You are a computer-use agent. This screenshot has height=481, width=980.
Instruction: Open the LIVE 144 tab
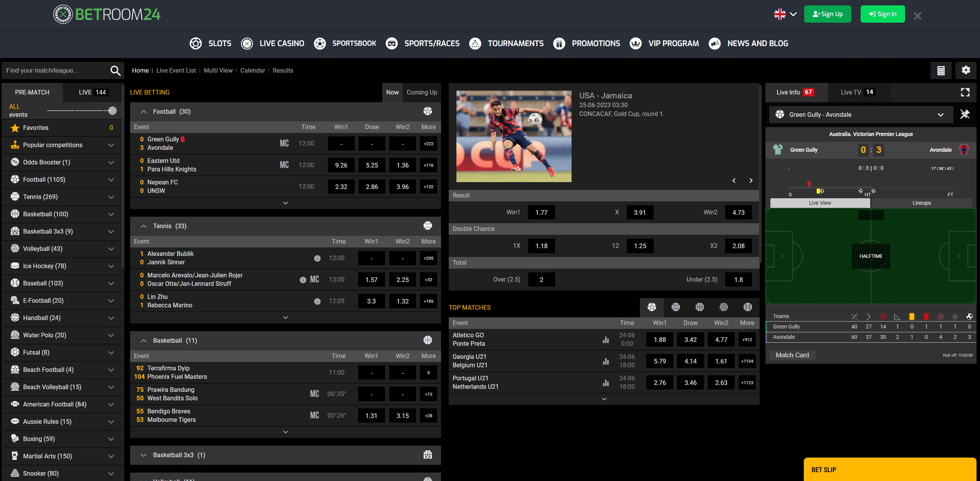[93, 92]
